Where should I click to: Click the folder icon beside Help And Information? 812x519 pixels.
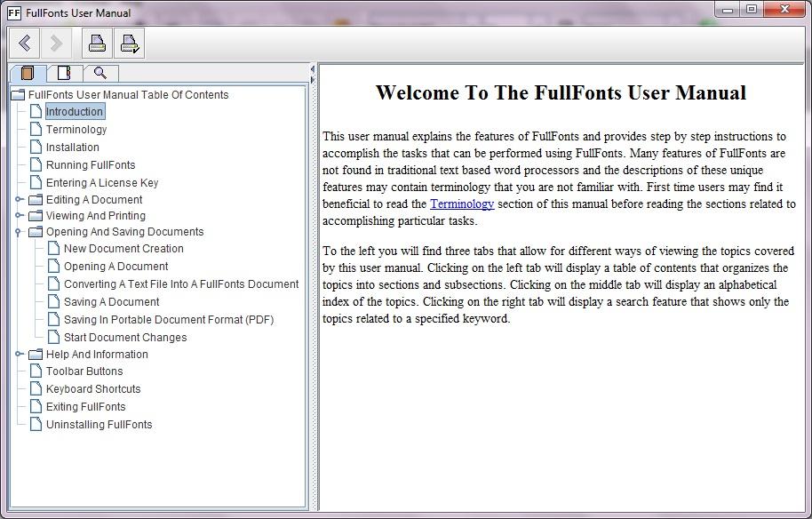point(36,355)
